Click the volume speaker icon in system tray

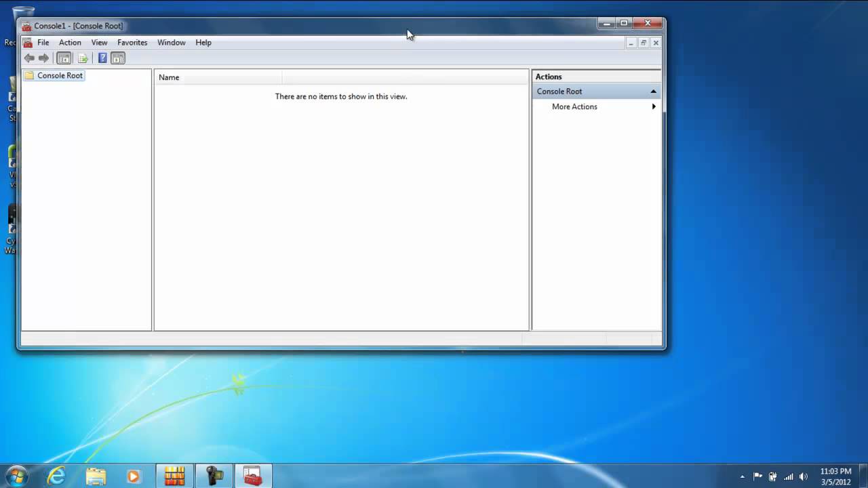coord(804,476)
